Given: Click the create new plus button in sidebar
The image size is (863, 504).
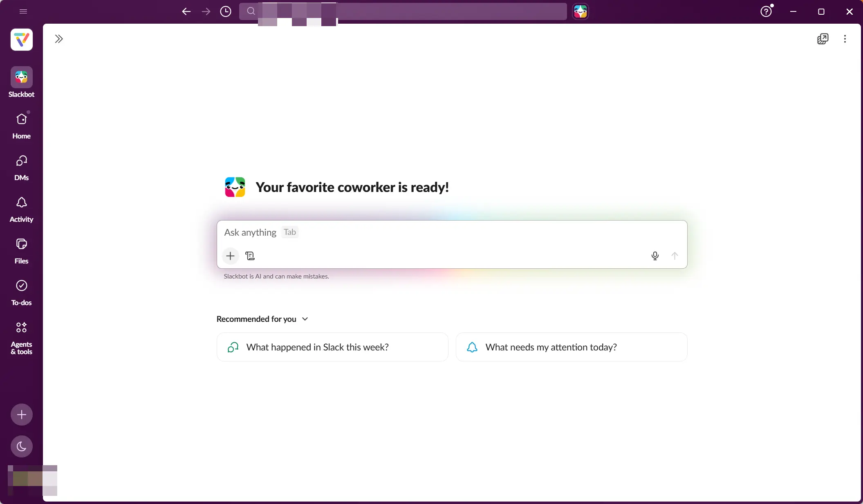Looking at the screenshot, I should tap(22, 415).
